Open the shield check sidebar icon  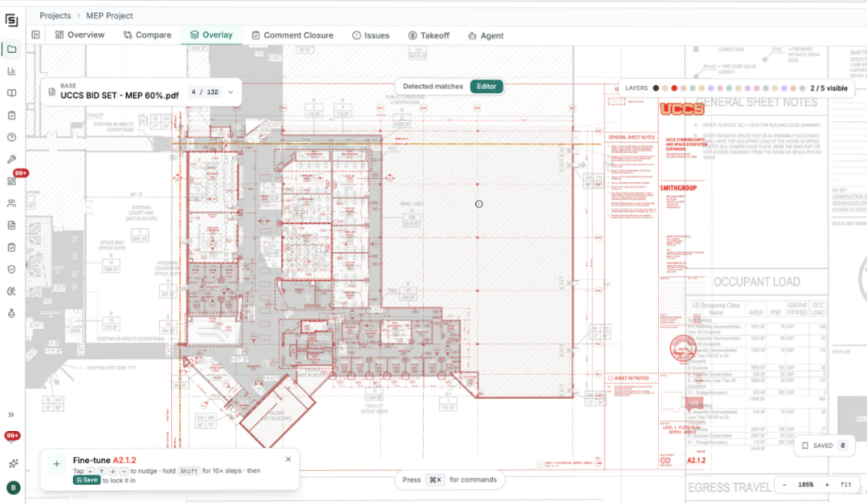click(11, 269)
